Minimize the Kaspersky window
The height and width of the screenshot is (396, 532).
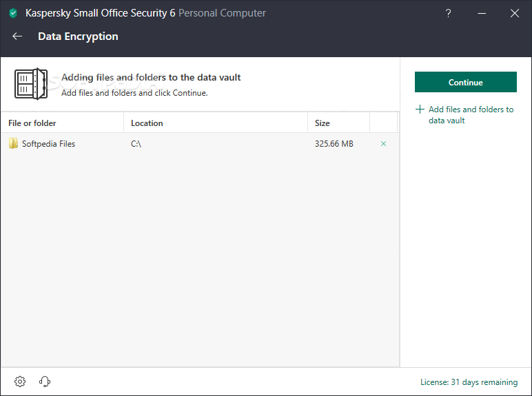pos(482,13)
